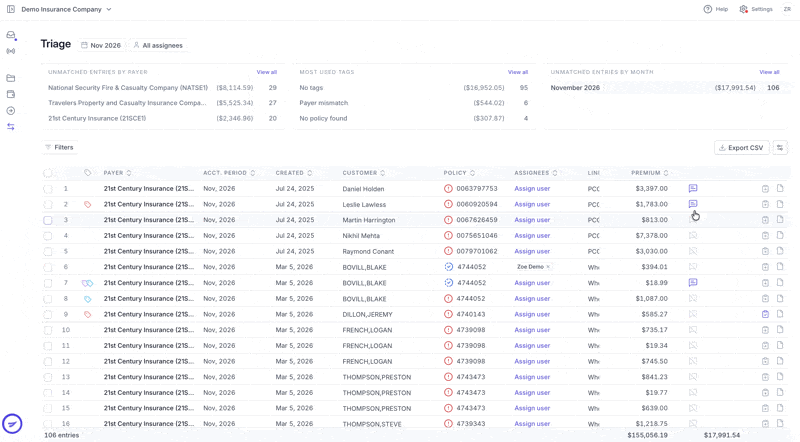Image resolution: width=800 pixels, height=442 pixels.
Task: Open the All assignees filter
Action: tap(158, 45)
